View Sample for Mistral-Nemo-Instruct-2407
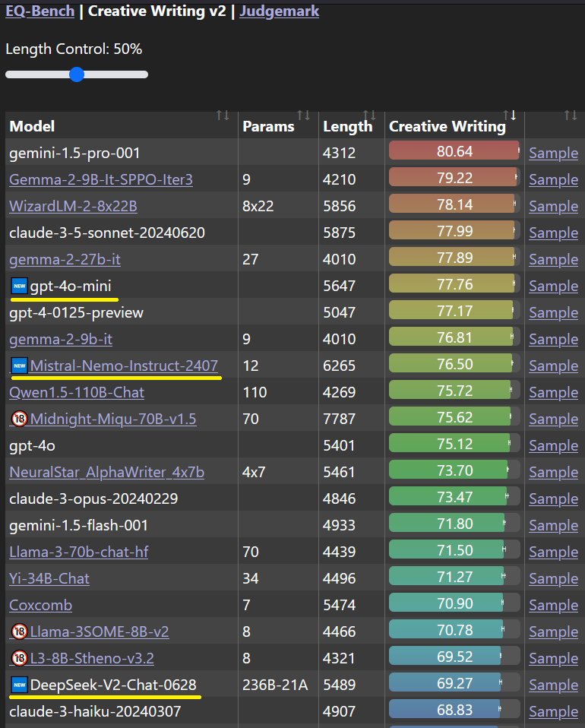The width and height of the screenshot is (585, 728). [x=553, y=366]
